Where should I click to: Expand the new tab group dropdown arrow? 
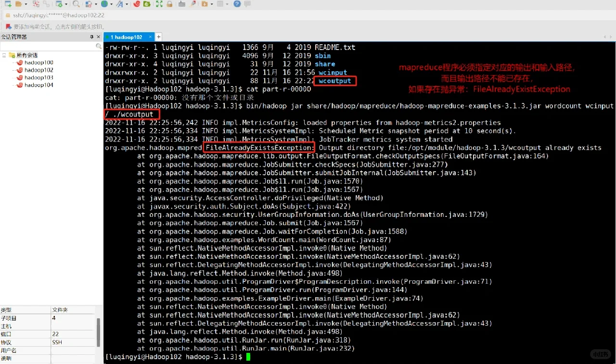212,4
